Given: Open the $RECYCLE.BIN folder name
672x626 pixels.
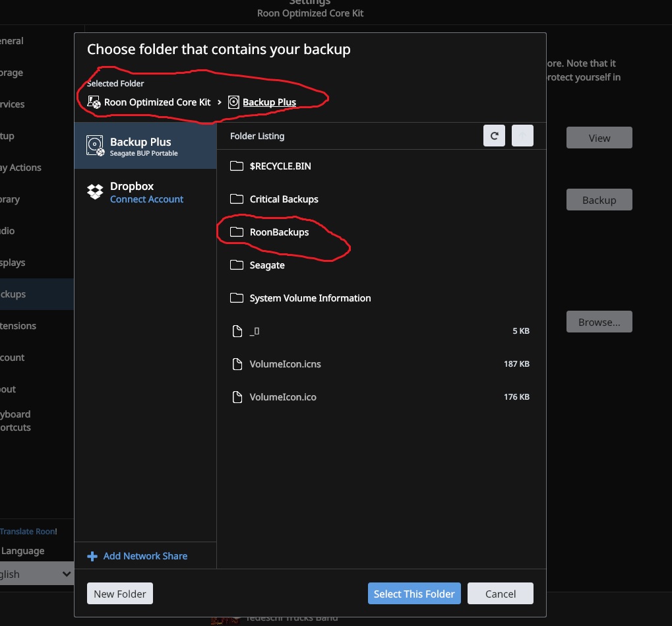Looking at the screenshot, I should coord(280,166).
